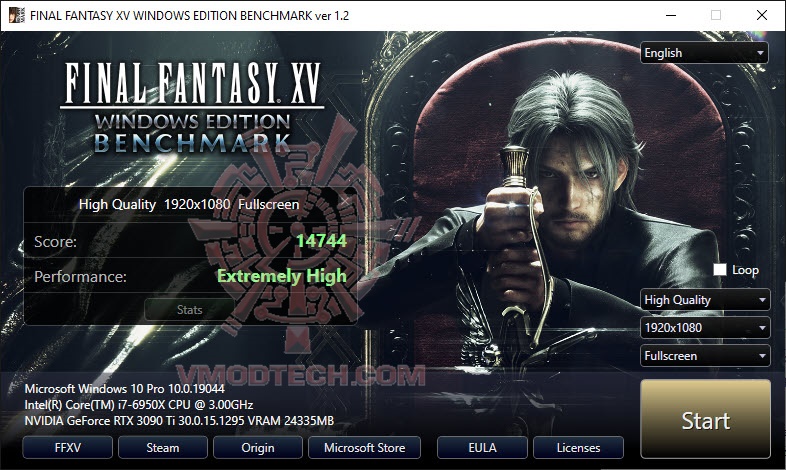Expand the High Quality preset dropdown
Image resolution: width=786 pixels, height=470 pixels.
pos(705,300)
